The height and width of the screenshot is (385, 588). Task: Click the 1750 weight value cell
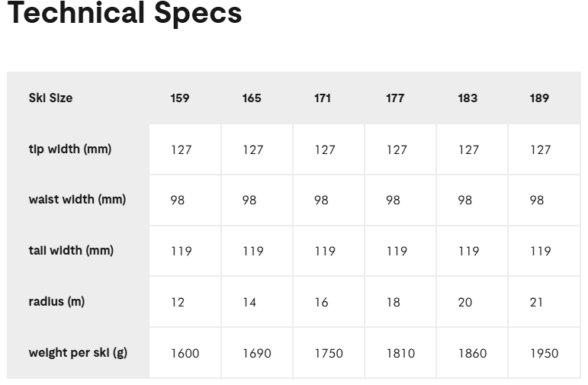pos(329,353)
